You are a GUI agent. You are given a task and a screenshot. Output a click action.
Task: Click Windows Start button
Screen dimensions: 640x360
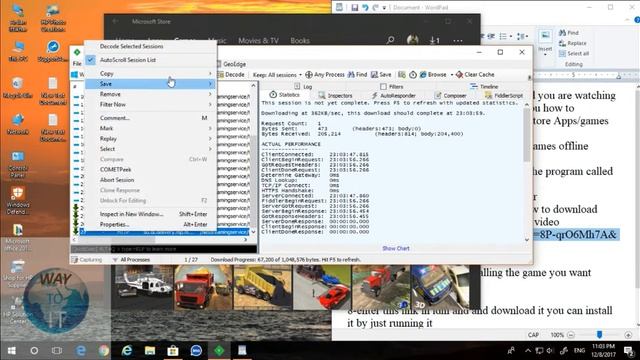11,351
